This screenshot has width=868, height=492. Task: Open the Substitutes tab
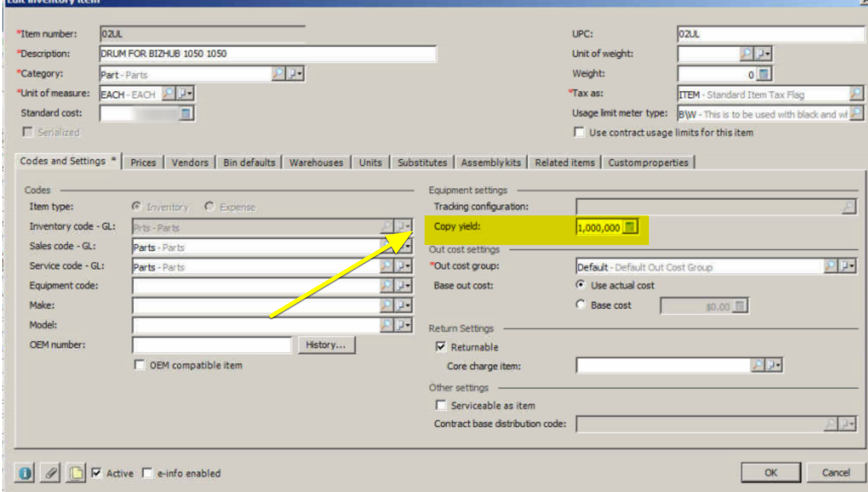tap(422, 162)
